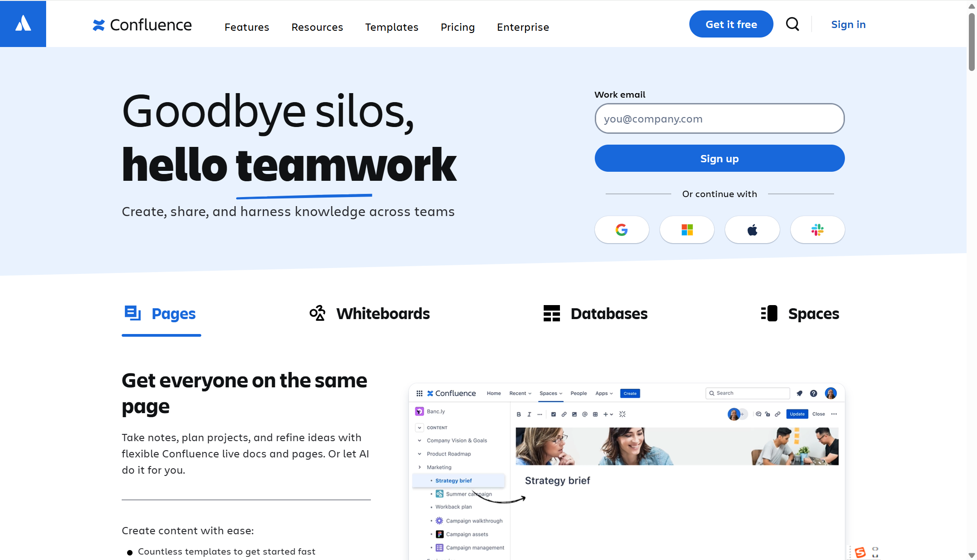
Task: Open the Enterprise navigation link
Action: tap(523, 27)
